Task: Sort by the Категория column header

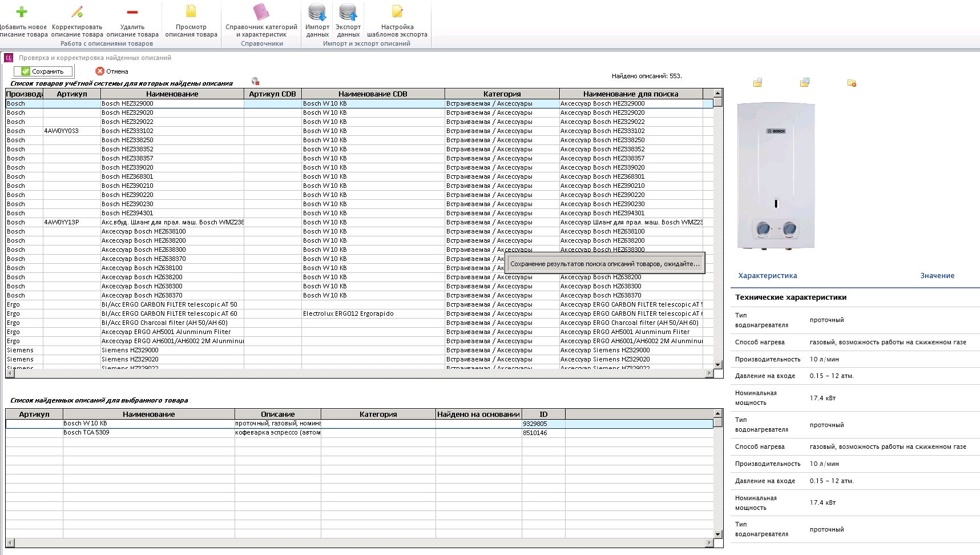Action: (502, 94)
